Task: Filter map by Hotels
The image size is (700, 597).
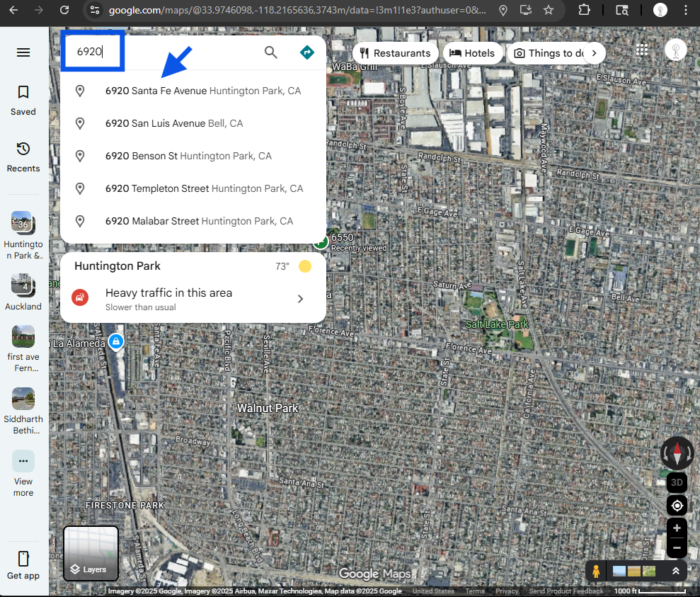Action: click(472, 53)
